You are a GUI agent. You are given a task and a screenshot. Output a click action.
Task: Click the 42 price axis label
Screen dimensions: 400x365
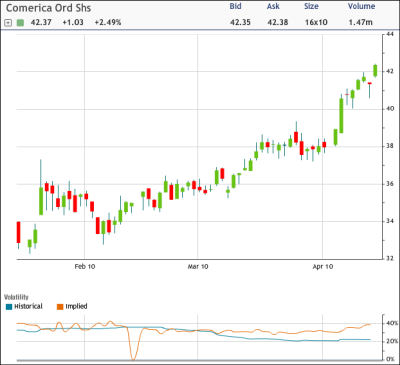[x=390, y=71]
